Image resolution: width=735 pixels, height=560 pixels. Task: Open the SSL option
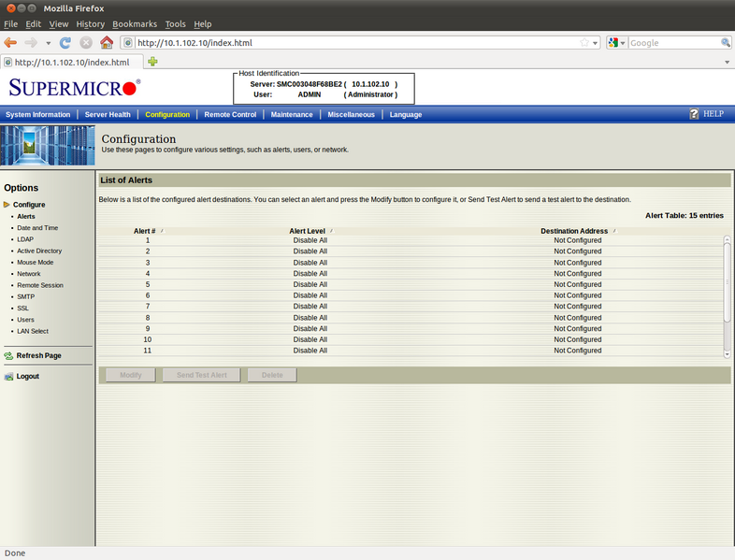tap(23, 308)
